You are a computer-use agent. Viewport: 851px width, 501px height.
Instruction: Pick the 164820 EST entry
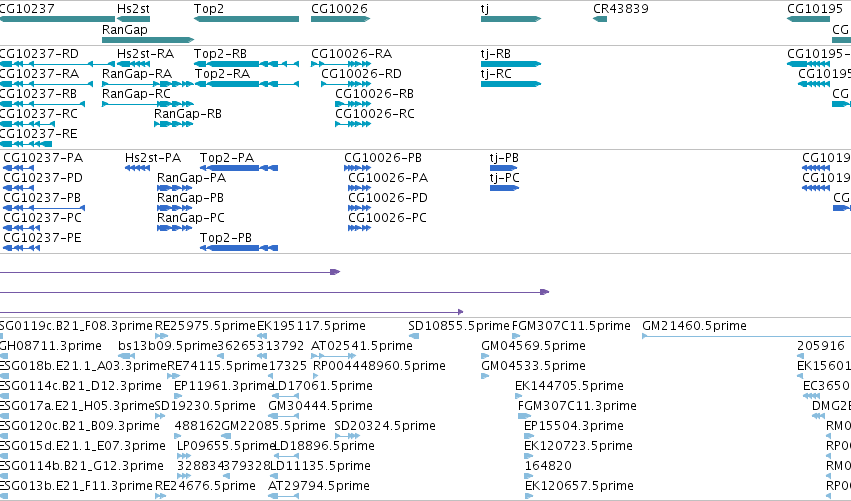click(x=548, y=466)
